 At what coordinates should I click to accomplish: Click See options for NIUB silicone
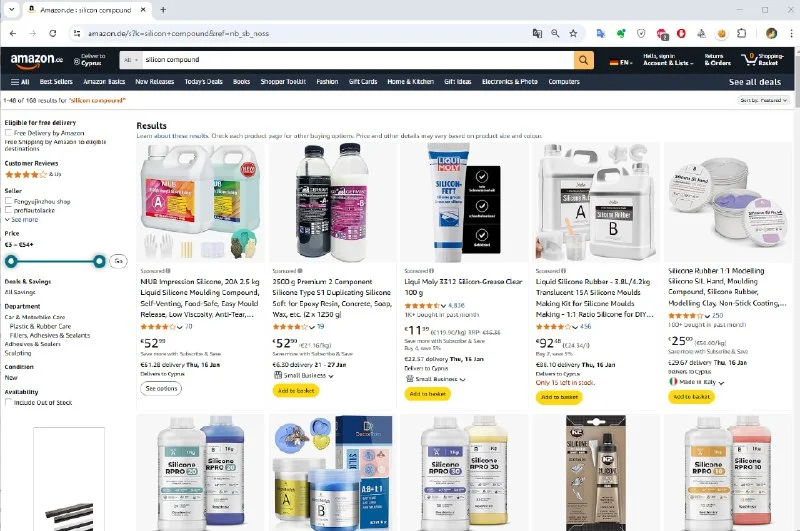161,389
